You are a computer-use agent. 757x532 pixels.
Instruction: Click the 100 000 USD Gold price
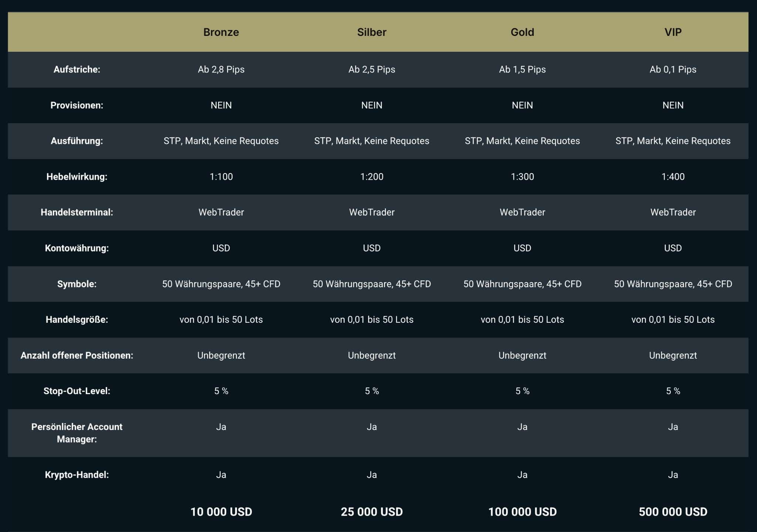522,512
